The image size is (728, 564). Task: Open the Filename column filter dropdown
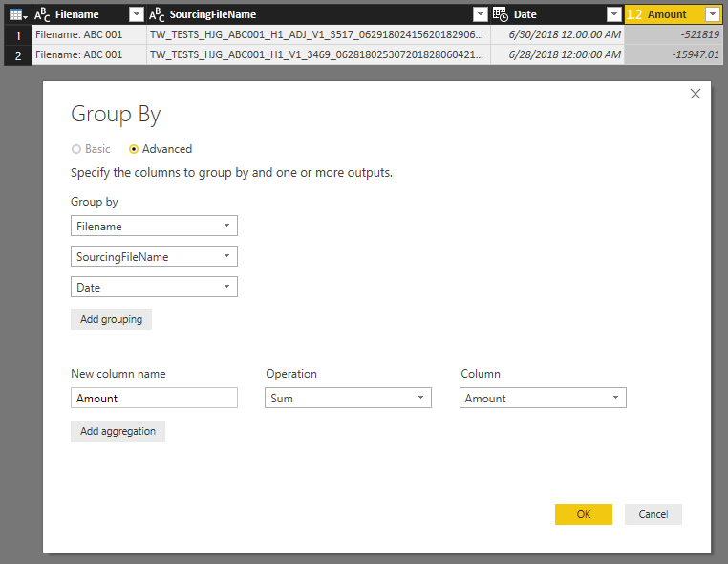(x=136, y=15)
